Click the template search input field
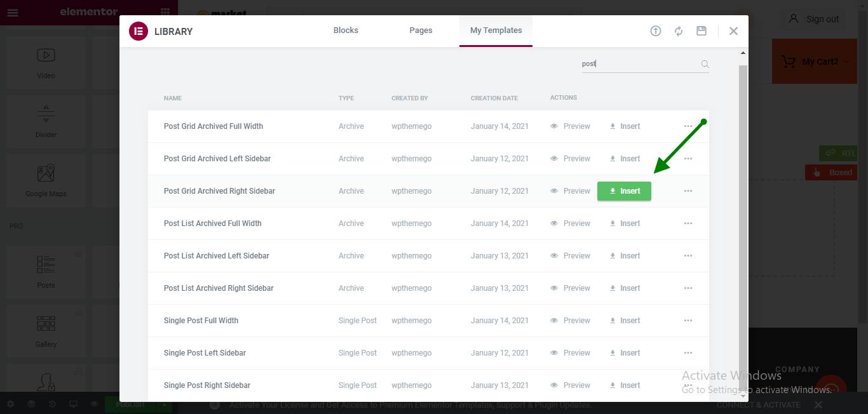Screen dimensions: 868x414 point(639,64)
